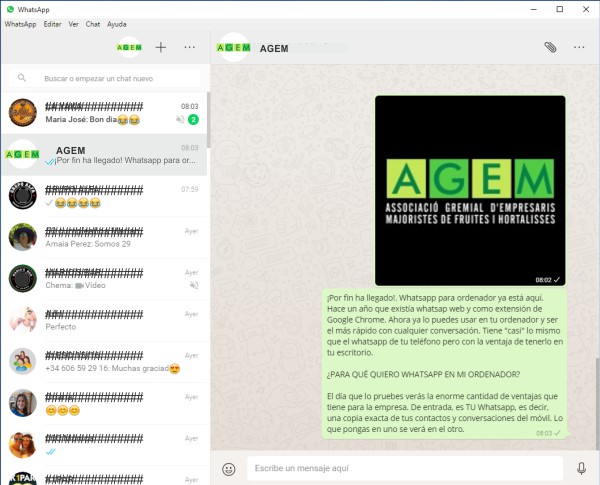The width and height of the screenshot is (600, 485).
Task: Open the AGEM logo image message
Action: (x=470, y=191)
